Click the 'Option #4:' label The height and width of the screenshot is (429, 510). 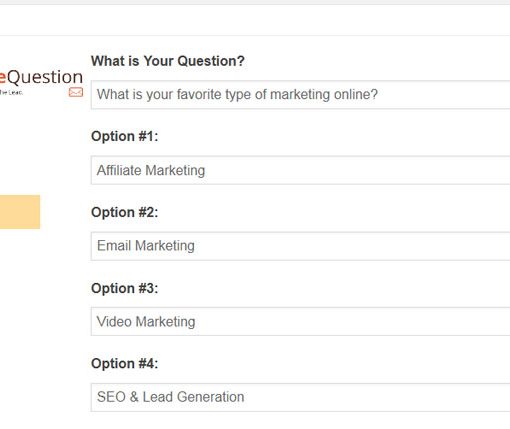tap(125, 364)
